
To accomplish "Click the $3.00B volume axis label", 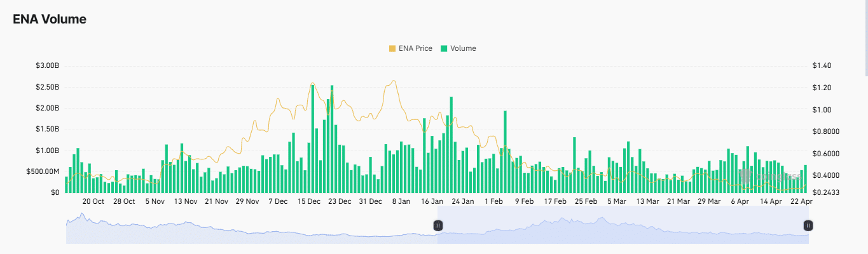I will pyautogui.click(x=49, y=66).
